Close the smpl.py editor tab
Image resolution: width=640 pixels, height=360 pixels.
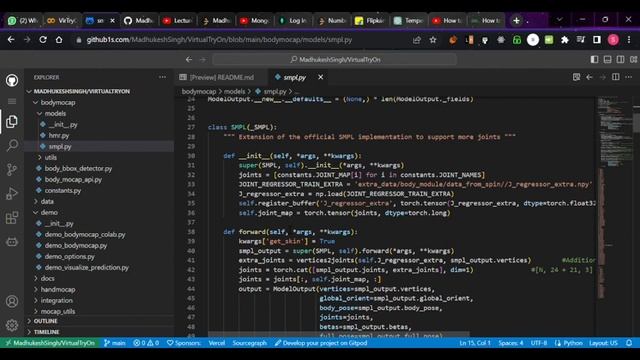pyautogui.click(x=320, y=77)
